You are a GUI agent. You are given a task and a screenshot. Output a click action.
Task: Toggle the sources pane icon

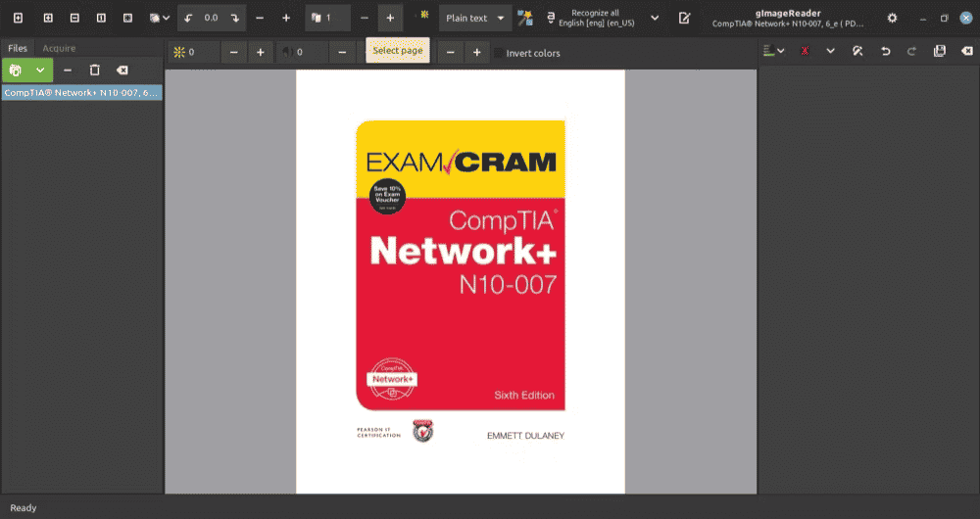coord(18,18)
